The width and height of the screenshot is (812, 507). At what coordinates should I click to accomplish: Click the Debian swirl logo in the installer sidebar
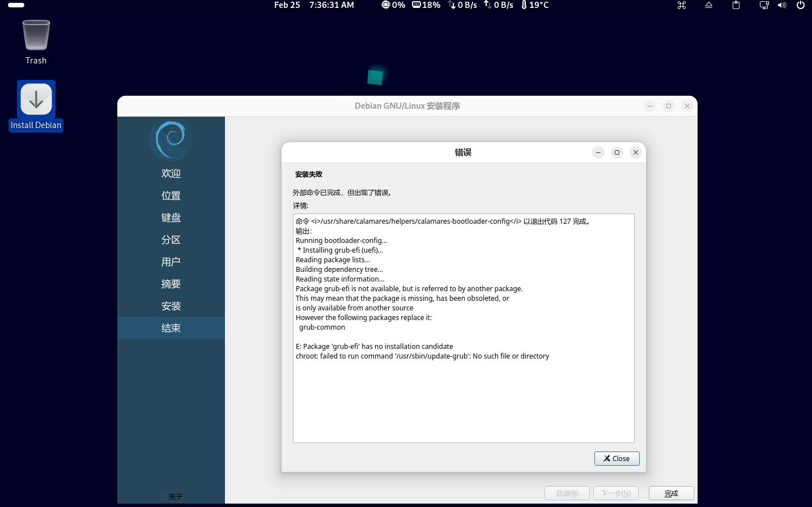click(171, 139)
